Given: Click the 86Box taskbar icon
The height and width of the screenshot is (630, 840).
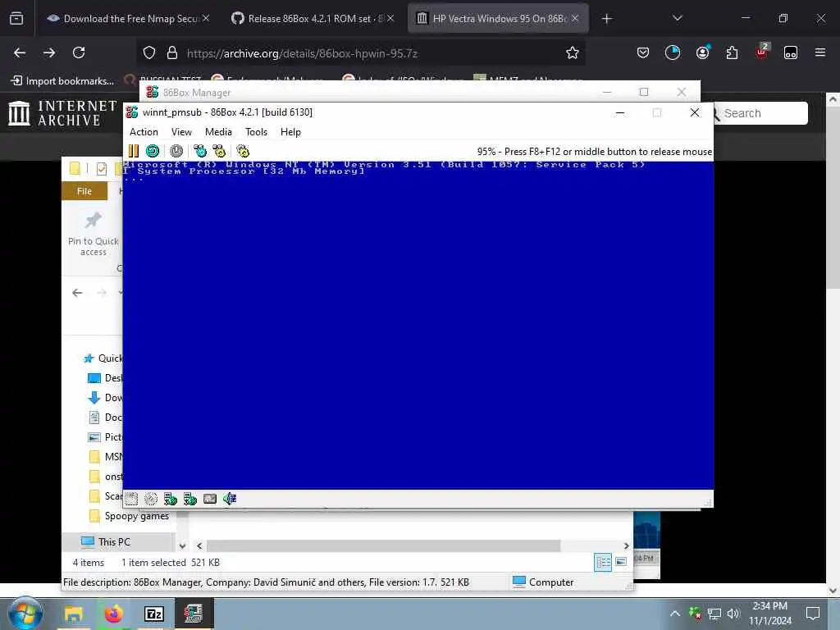Looking at the screenshot, I should point(194,614).
